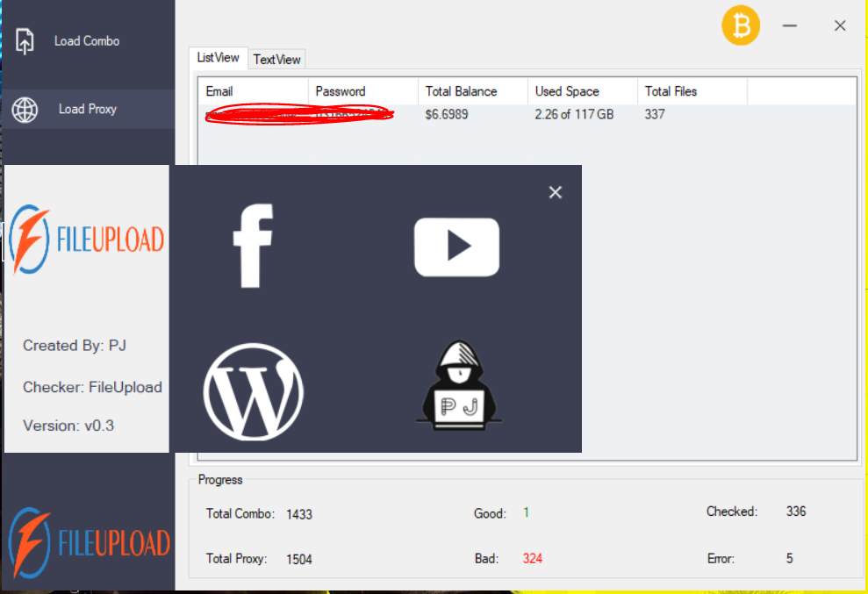Open the YouTube play icon link
Screen dimensions: 868x594
(456, 247)
